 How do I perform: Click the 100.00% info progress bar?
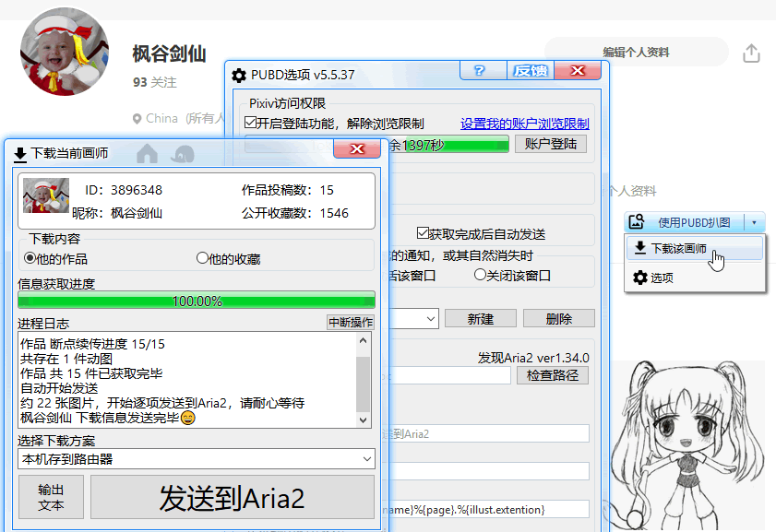coord(196,301)
